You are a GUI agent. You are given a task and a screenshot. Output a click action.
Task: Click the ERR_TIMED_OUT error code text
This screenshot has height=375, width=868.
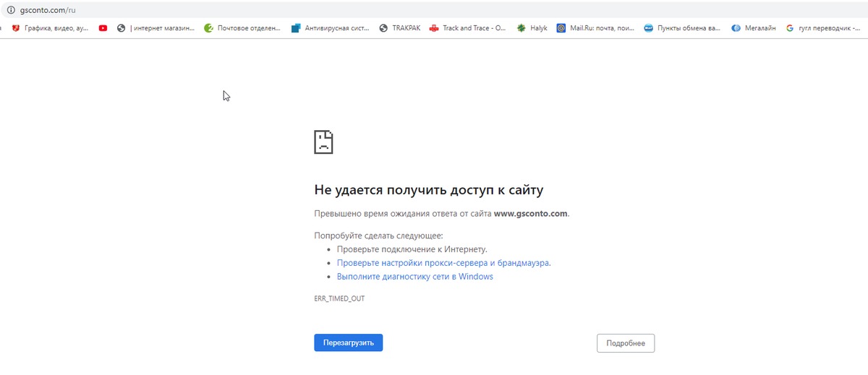tap(339, 298)
